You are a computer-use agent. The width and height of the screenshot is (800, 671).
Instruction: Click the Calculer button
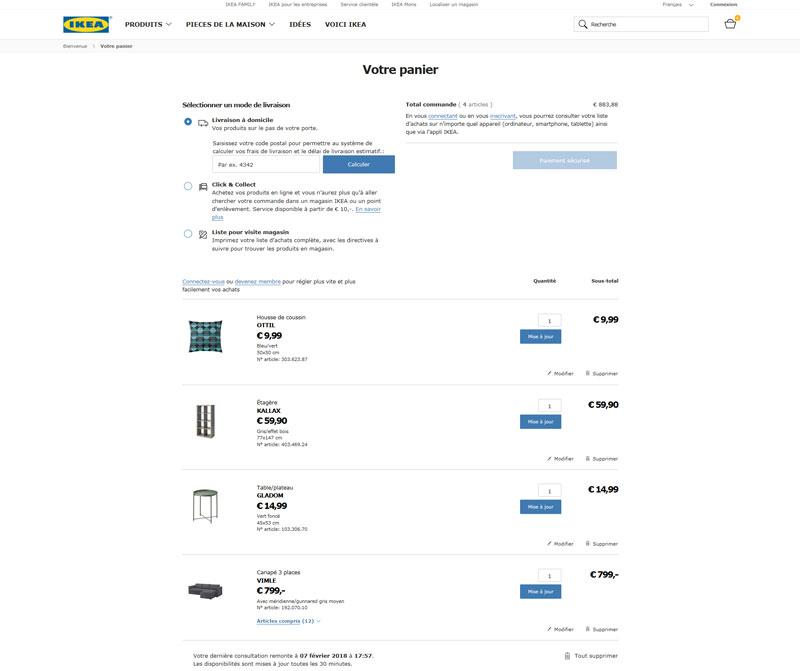click(x=359, y=164)
